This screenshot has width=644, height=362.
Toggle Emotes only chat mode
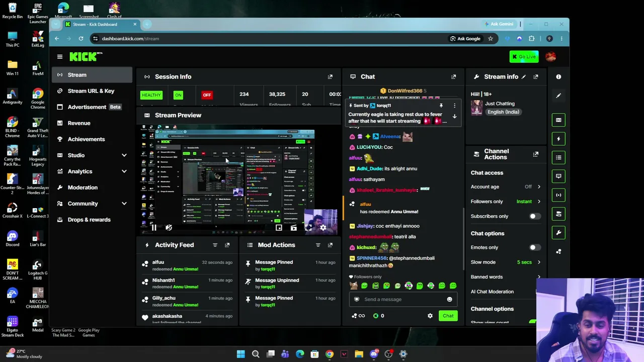[x=534, y=248]
